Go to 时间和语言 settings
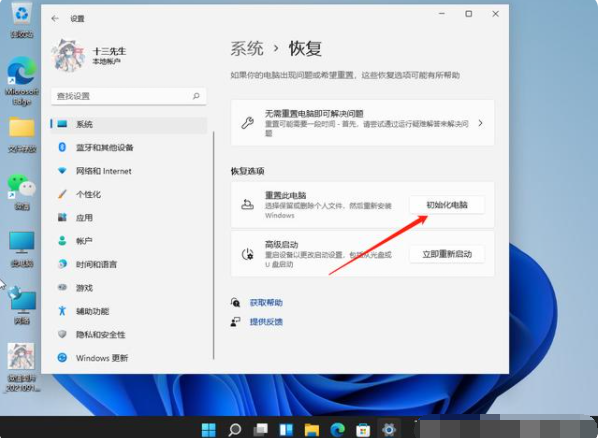The width and height of the screenshot is (601, 438). (x=96, y=264)
